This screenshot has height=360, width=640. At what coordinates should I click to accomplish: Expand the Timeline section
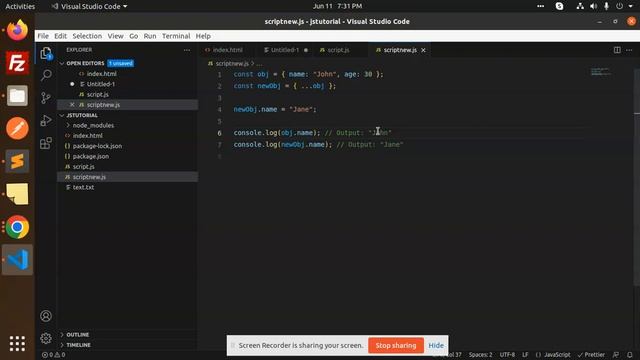(x=78, y=345)
